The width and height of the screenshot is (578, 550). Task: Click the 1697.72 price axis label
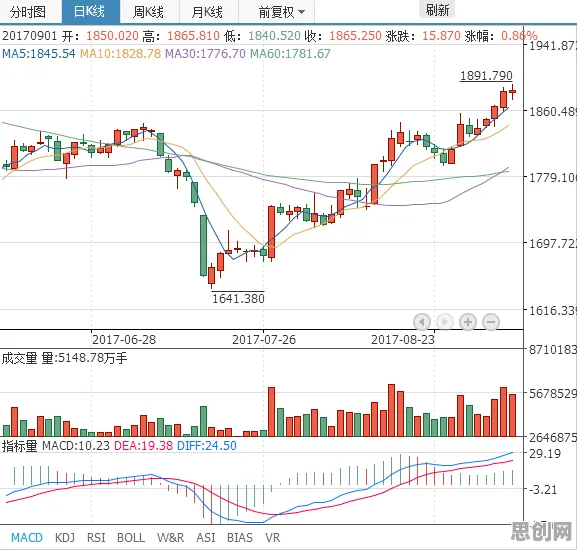(553, 243)
